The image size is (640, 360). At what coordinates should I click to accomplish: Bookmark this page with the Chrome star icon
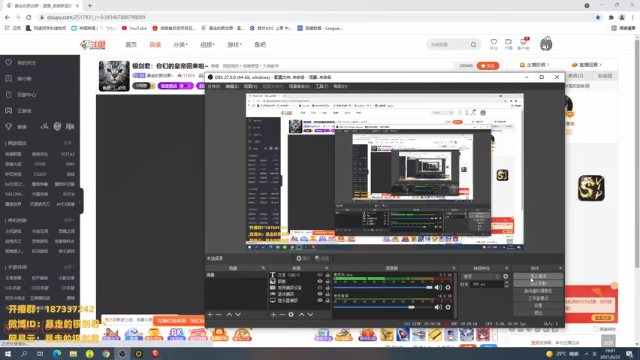coord(598,17)
